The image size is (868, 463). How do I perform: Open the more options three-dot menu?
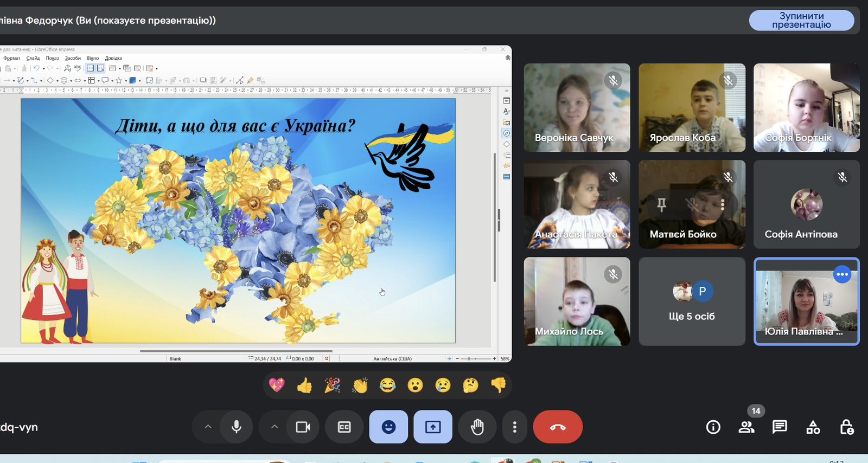coord(514,427)
